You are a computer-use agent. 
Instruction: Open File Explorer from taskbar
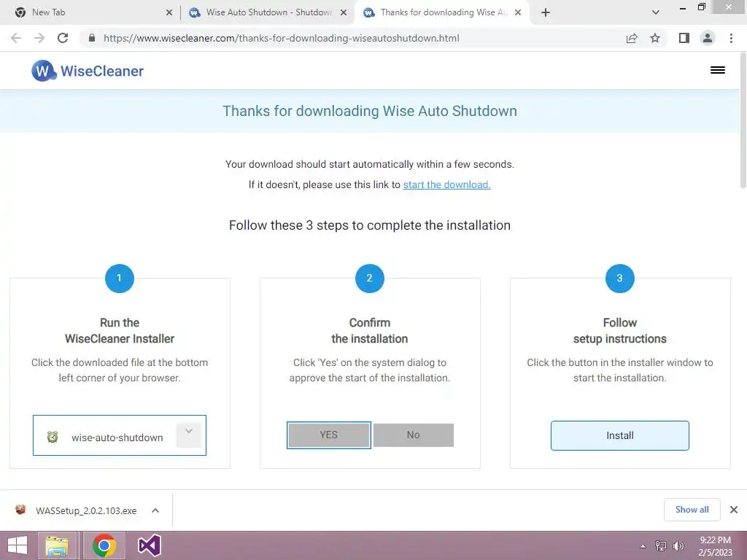57,545
